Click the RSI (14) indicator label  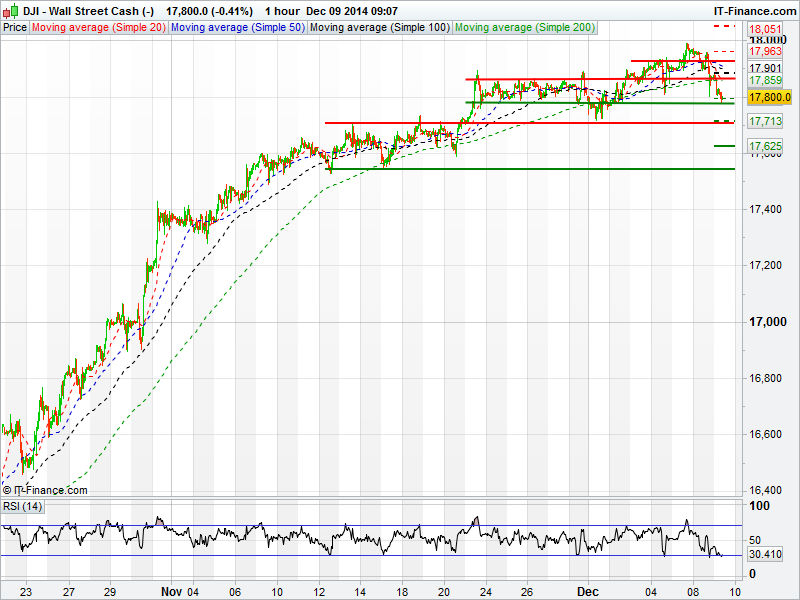click(x=22, y=507)
